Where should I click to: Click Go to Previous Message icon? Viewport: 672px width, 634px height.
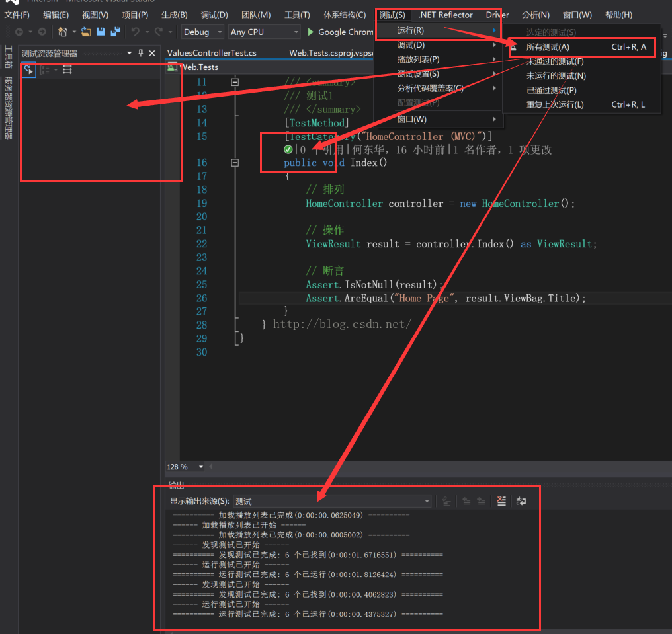tap(466, 501)
